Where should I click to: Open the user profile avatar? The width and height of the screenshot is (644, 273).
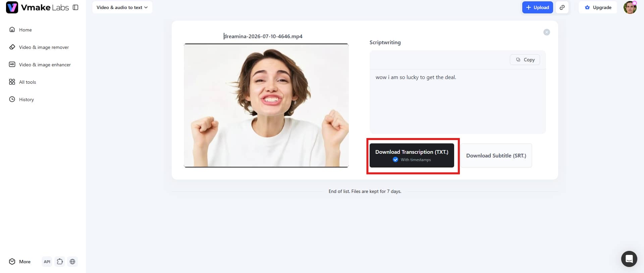tap(630, 7)
